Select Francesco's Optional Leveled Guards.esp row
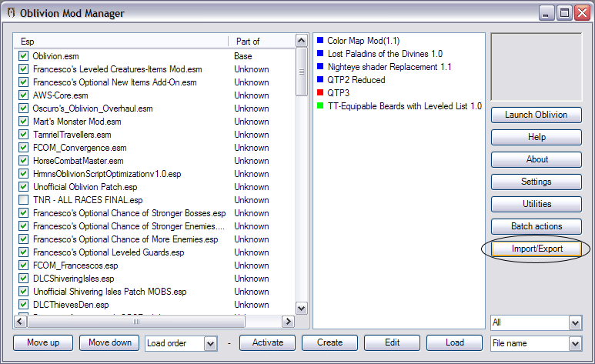 pyautogui.click(x=155, y=252)
